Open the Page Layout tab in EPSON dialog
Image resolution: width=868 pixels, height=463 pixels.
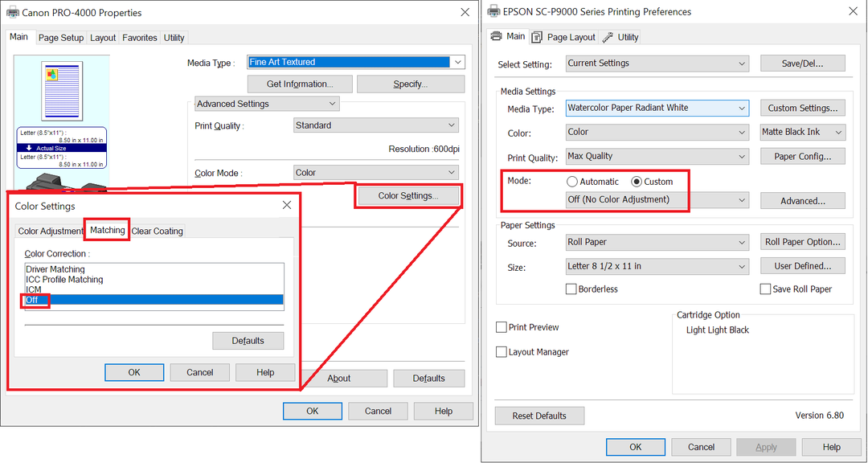point(563,37)
